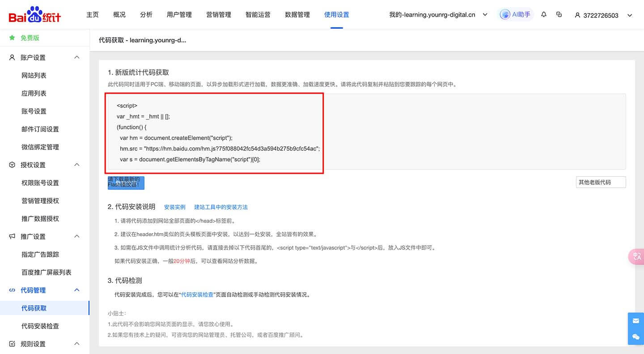Open the 其他老版代码 dropdown
Viewport: 644px width, 354px height.
[x=601, y=182]
